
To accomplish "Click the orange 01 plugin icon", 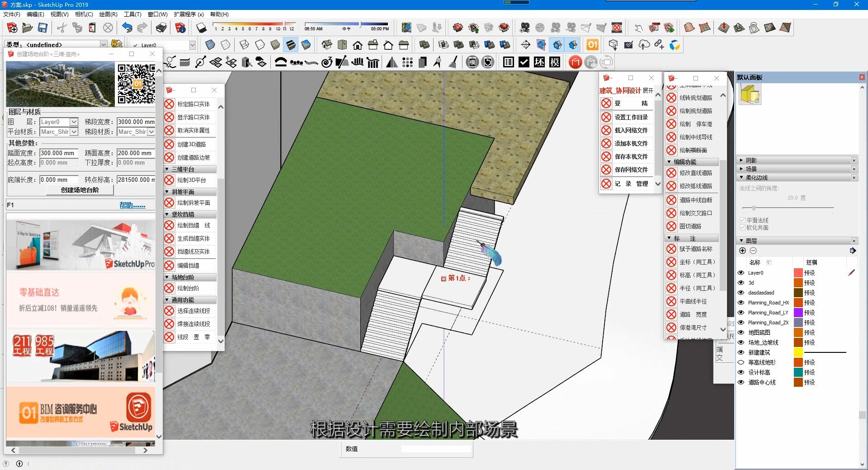I will tap(592, 45).
